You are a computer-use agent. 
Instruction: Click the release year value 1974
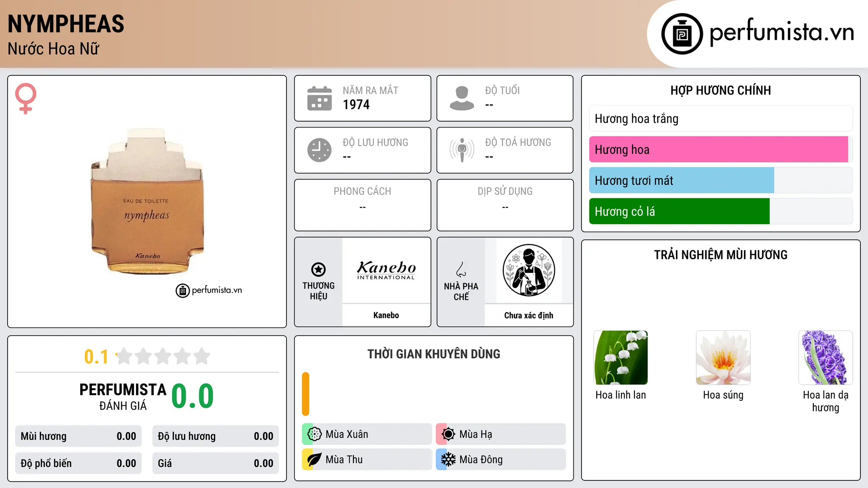click(x=356, y=105)
